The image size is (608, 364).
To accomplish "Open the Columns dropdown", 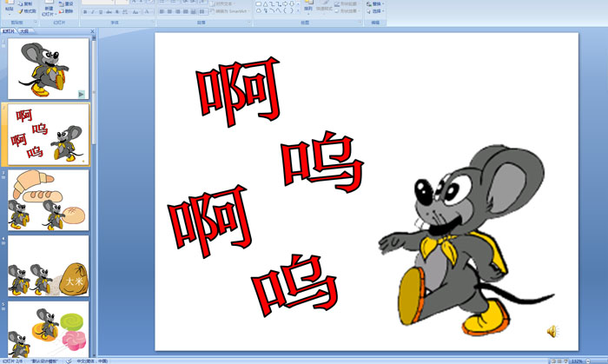I will [202, 11].
